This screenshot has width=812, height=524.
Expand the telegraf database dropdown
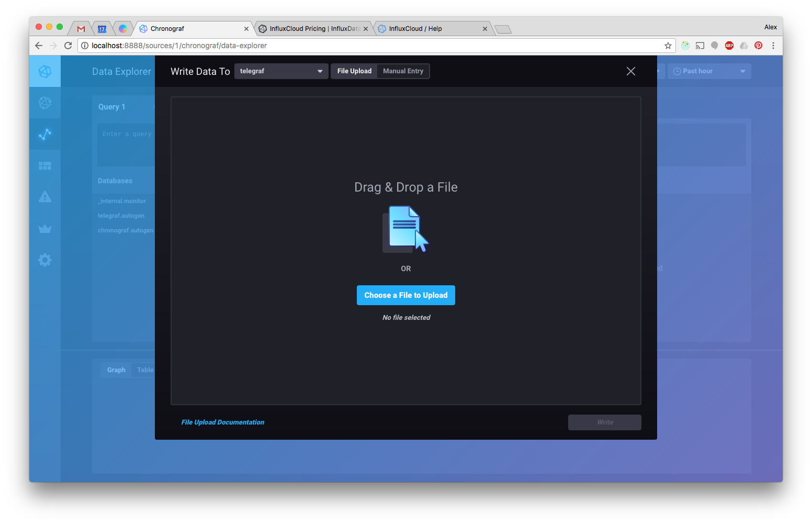[x=281, y=71]
